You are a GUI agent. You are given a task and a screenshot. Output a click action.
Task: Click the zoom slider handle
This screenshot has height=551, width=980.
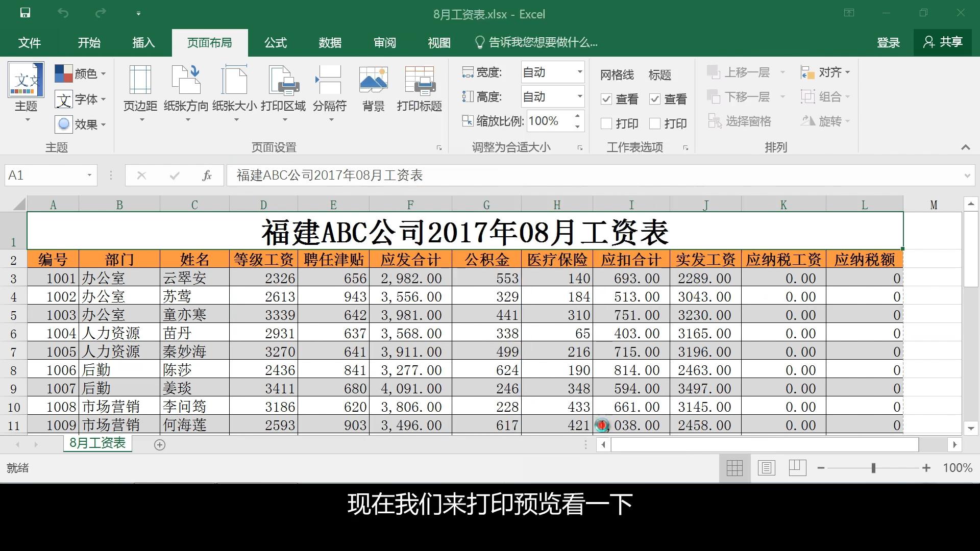point(873,468)
